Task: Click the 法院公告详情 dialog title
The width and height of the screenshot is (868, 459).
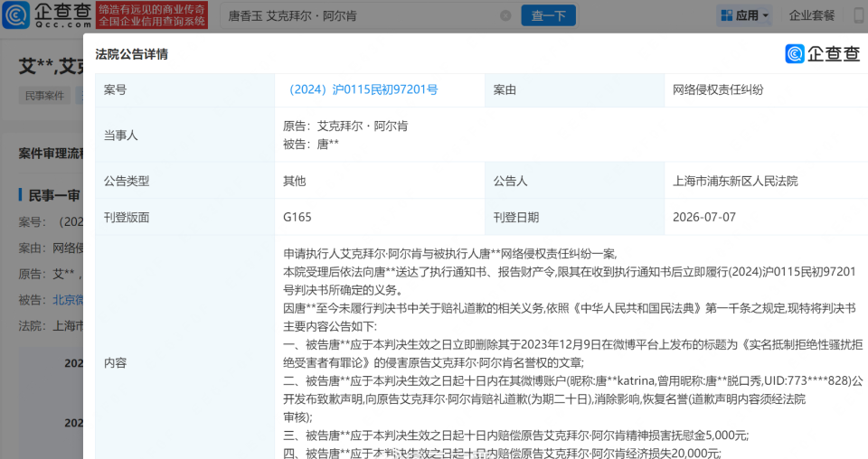Action: (132, 54)
